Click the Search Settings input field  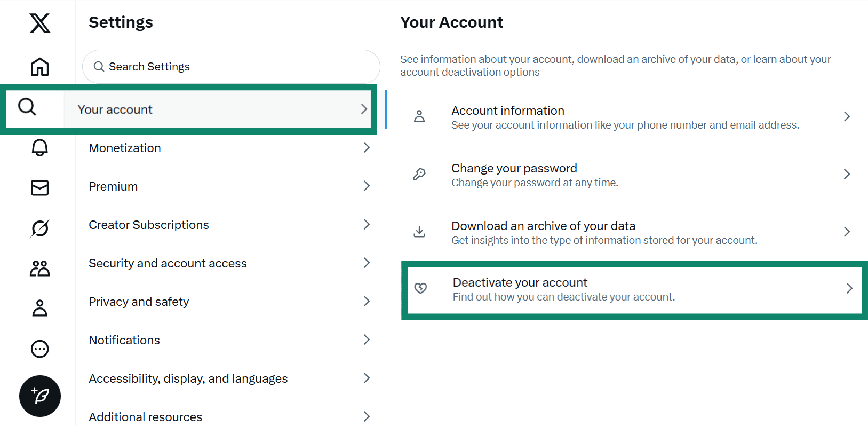[x=230, y=66]
